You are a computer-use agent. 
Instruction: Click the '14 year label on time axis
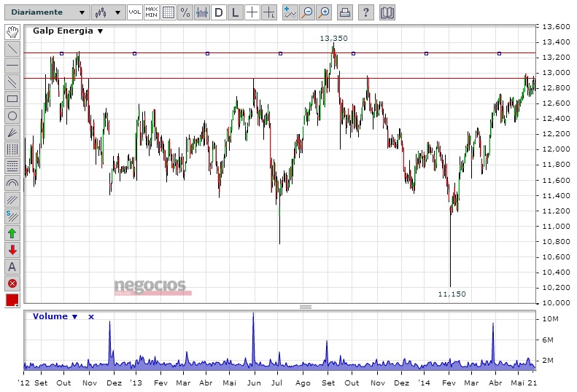(x=424, y=383)
